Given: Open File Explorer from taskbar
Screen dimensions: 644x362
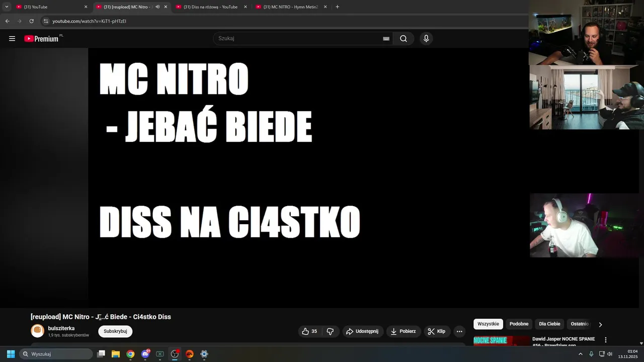Looking at the screenshot, I should (116, 354).
